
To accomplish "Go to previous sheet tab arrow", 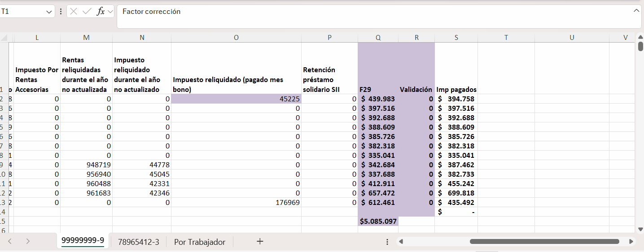I will click(10, 241).
